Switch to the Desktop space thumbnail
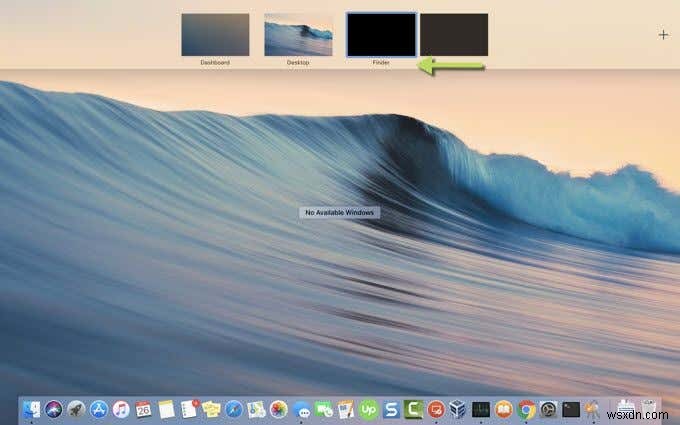Image resolution: width=680 pixels, height=425 pixels. tap(298, 35)
